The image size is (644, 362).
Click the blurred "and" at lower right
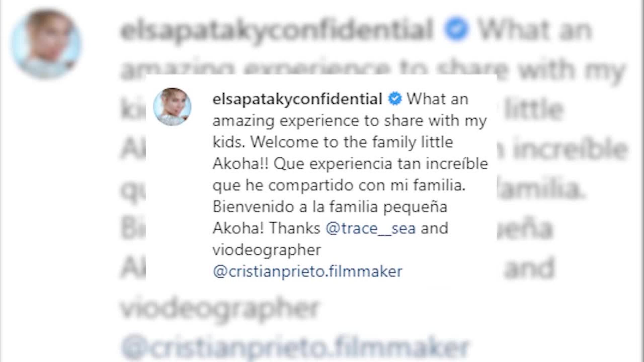point(529,268)
